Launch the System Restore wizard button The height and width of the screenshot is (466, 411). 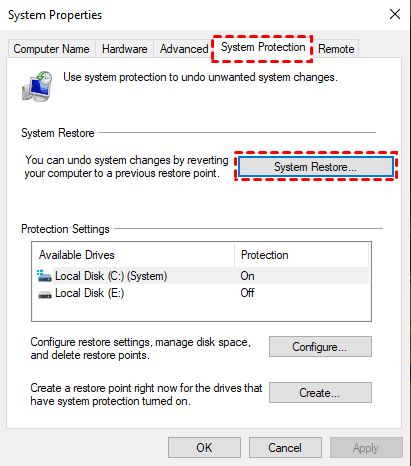pyautogui.click(x=315, y=167)
